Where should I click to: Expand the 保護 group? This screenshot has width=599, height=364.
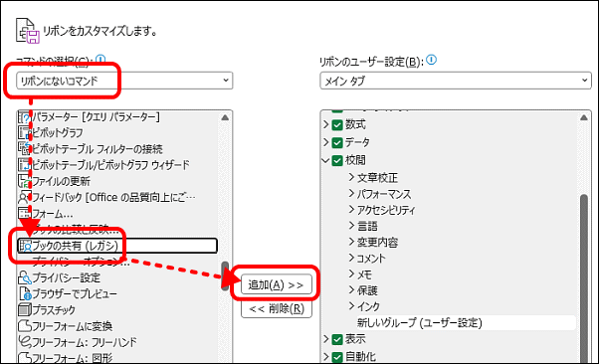(351, 289)
